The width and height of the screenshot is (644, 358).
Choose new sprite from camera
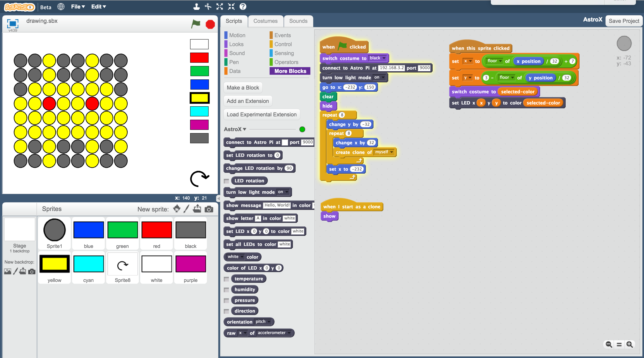(209, 209)
